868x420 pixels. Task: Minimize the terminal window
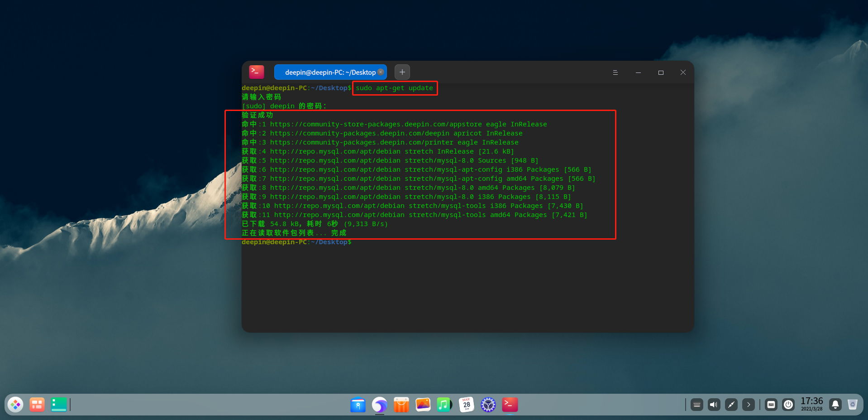pos(638,72)
